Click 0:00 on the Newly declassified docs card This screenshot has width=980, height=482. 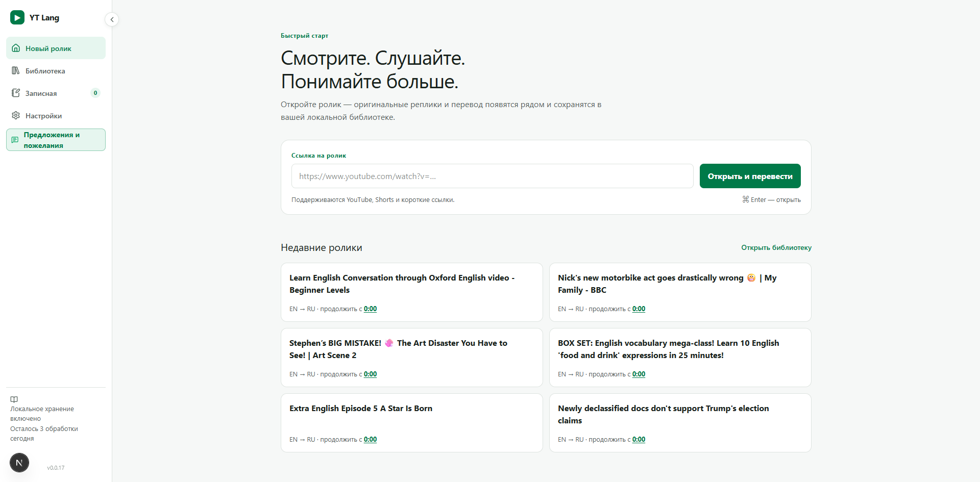pyautogui.click(x=639, y=440)
